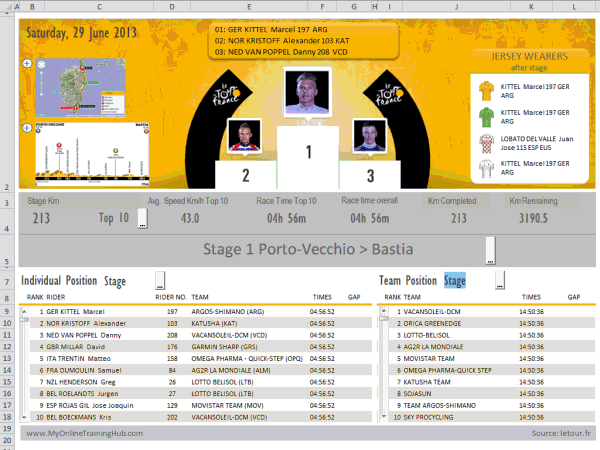Select row 18 header

point(7,417)
